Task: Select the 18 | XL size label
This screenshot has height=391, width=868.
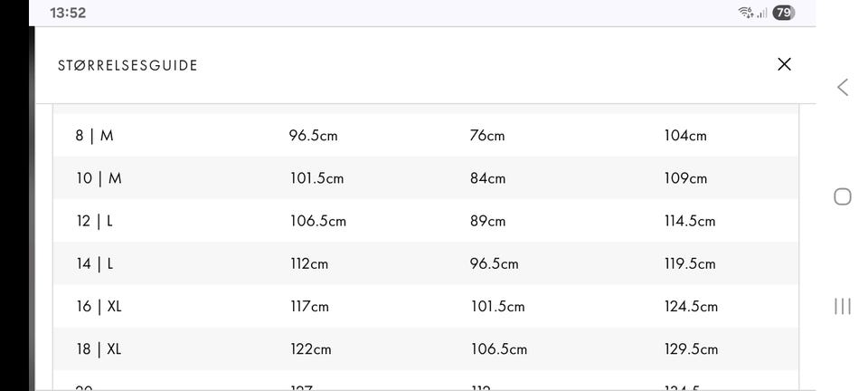Action: (x=99, y=348)
